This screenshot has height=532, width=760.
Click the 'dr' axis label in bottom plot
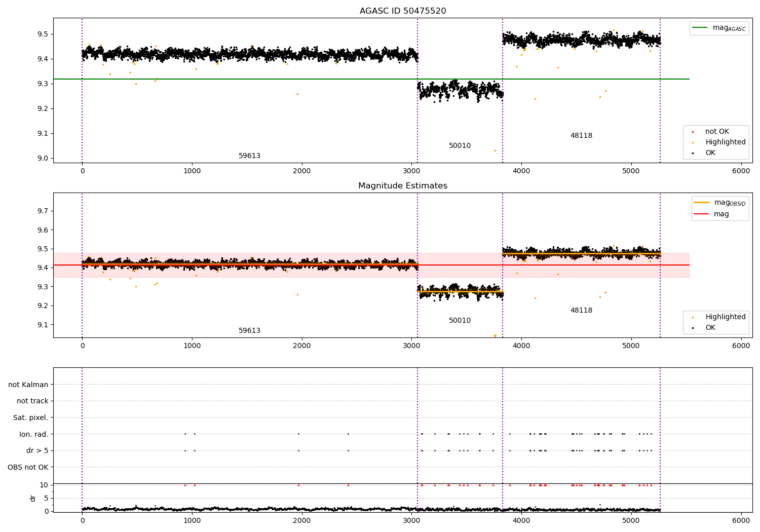click(x=33, y=498)
